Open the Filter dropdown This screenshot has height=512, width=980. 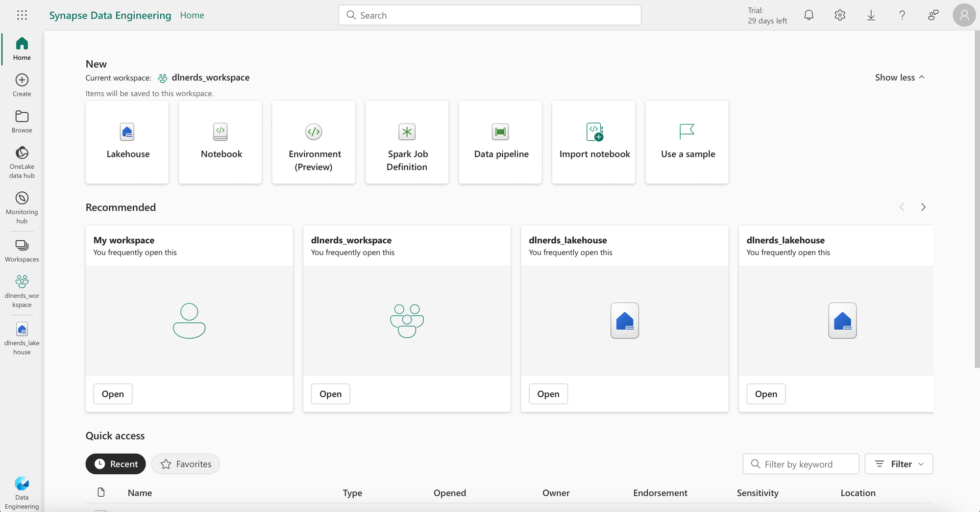pyautogui.click(x=899, y=464)
